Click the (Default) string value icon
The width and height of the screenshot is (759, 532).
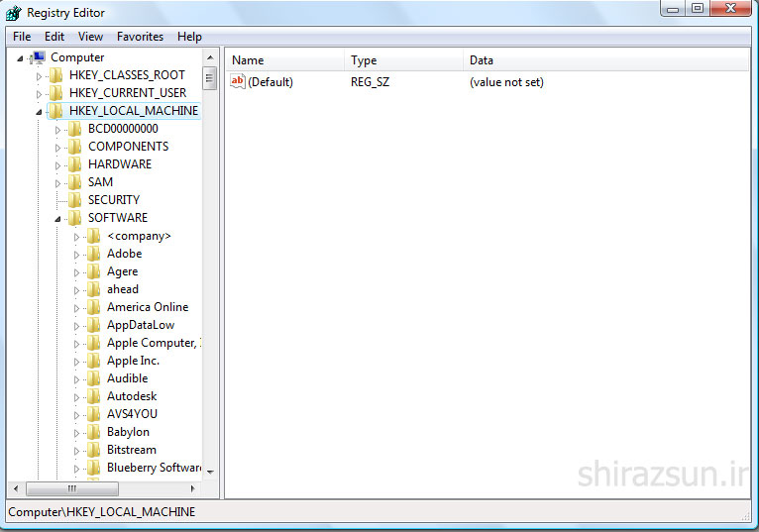pyautogui.click(x=238, y=81)
